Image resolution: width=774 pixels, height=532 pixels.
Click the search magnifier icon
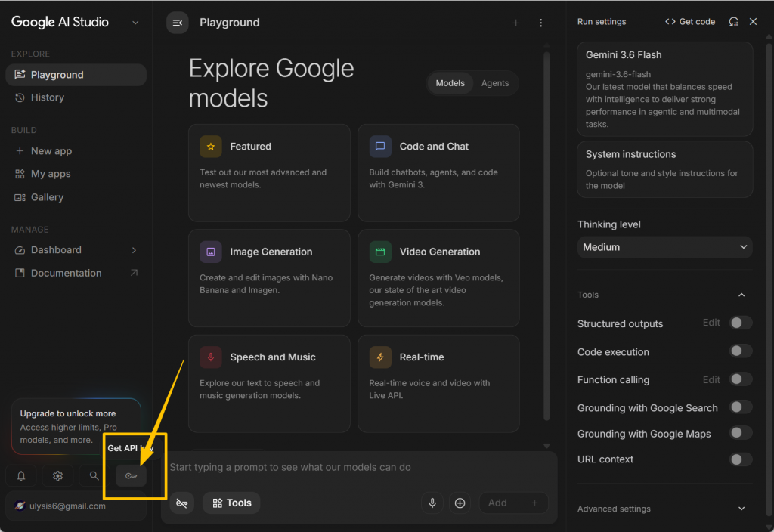[x=94, y=476]
